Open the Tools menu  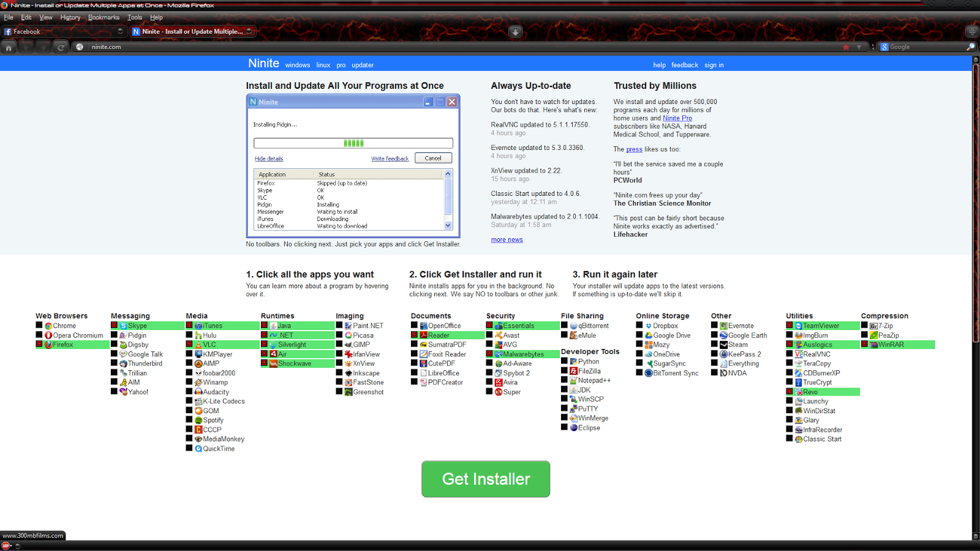pos(135,18)
